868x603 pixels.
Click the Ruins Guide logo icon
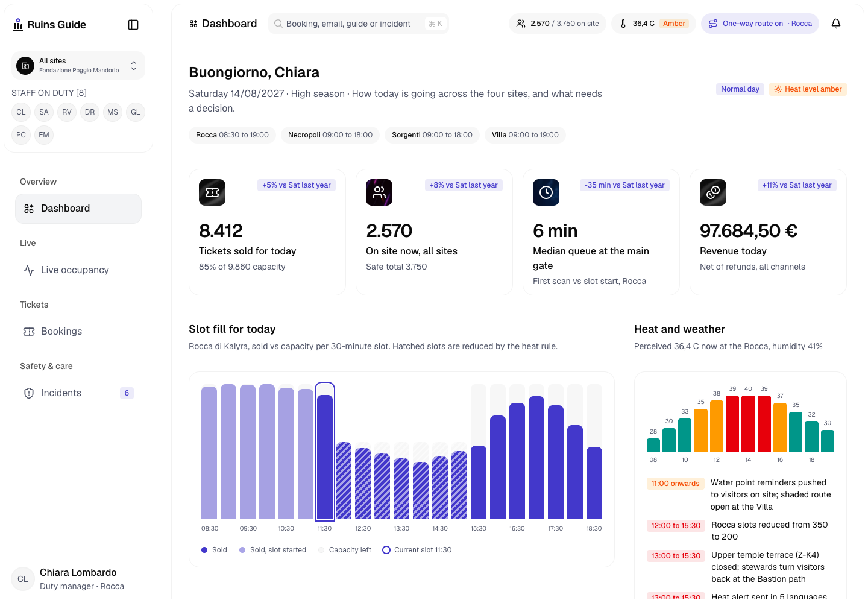coord(18,25)
